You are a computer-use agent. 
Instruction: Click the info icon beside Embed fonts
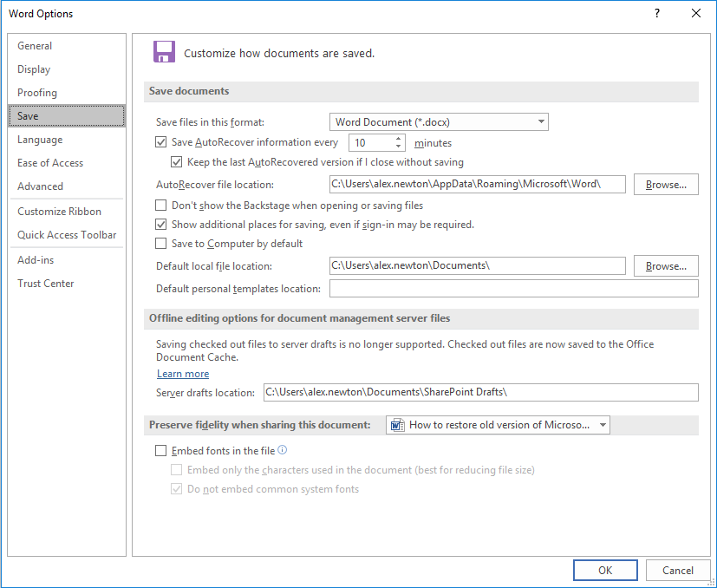[x=283, y=450]
